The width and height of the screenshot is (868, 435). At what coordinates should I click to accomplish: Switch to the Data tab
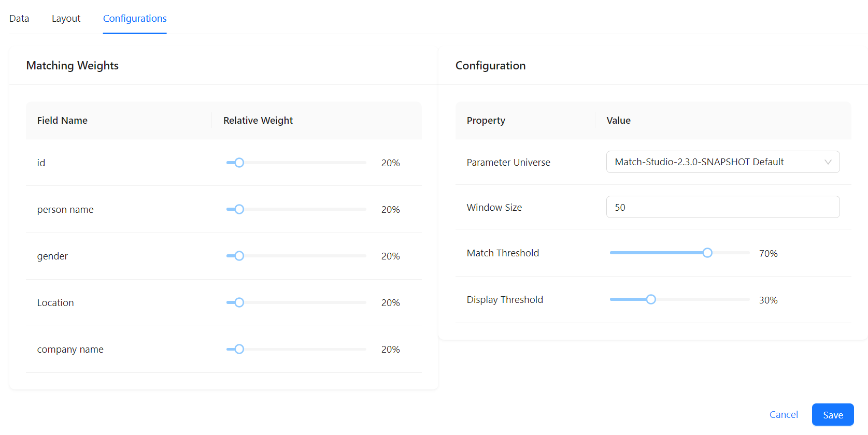point(19,19)
